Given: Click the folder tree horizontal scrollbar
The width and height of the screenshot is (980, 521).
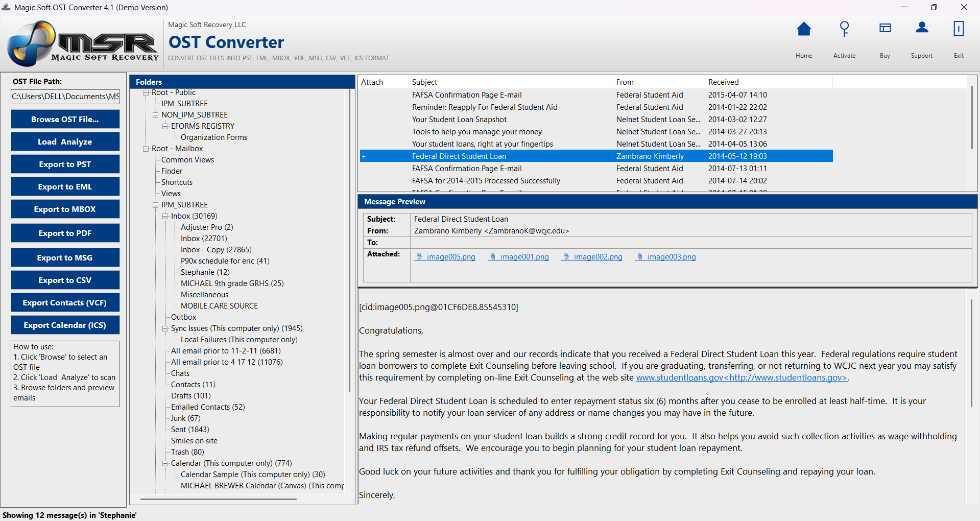Looking at the screenshot, I should pos(219,499).
